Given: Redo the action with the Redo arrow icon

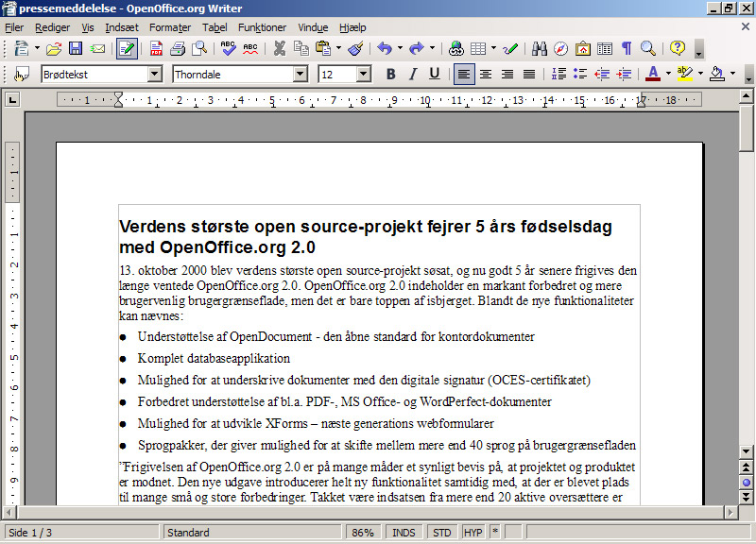Looking at the screenshot, I should coord(417,49).
